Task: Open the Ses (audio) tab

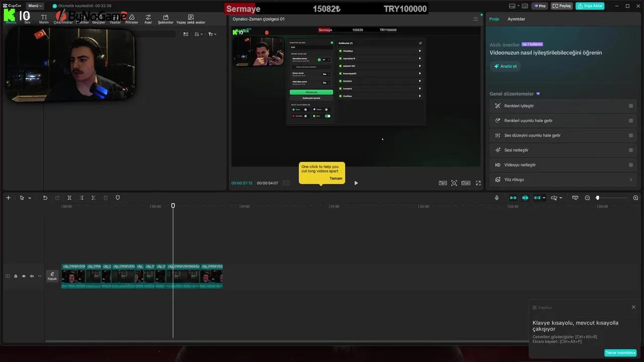Action: [27, 20]
